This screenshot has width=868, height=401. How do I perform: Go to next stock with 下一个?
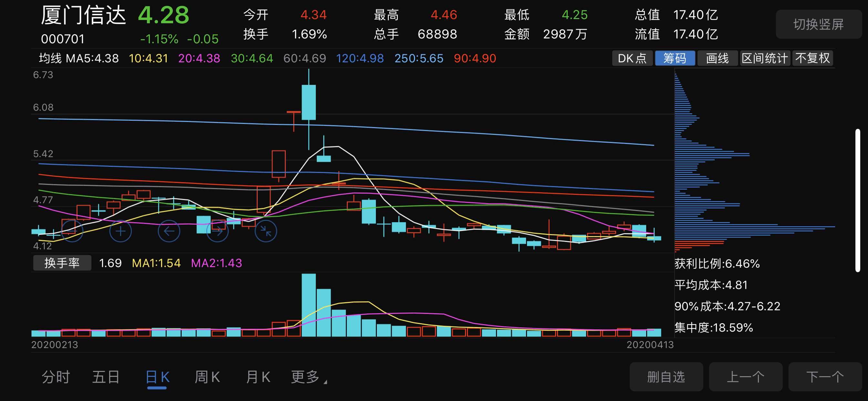click(x=825, y=377)
